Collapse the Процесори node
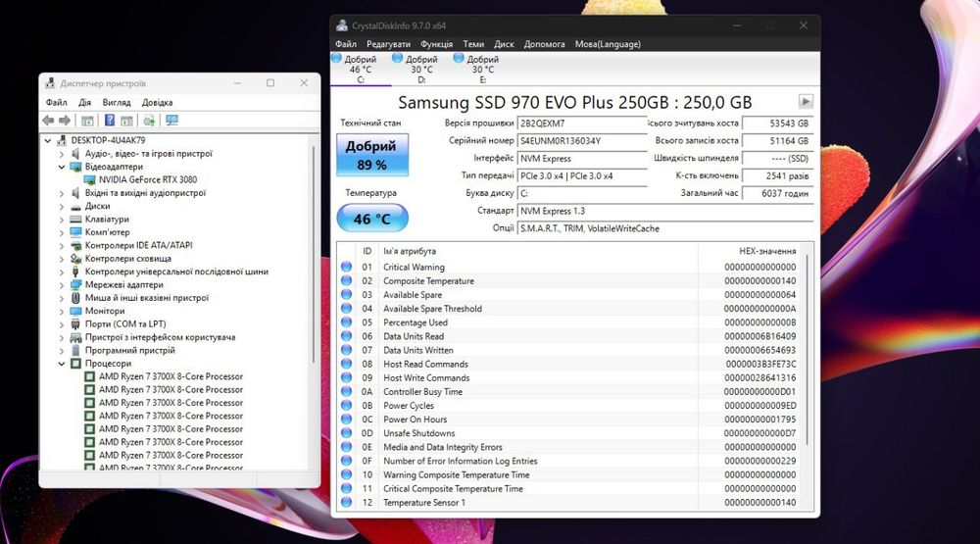The width and height of the screenshot is (980, 544). [x=61, y=364]
